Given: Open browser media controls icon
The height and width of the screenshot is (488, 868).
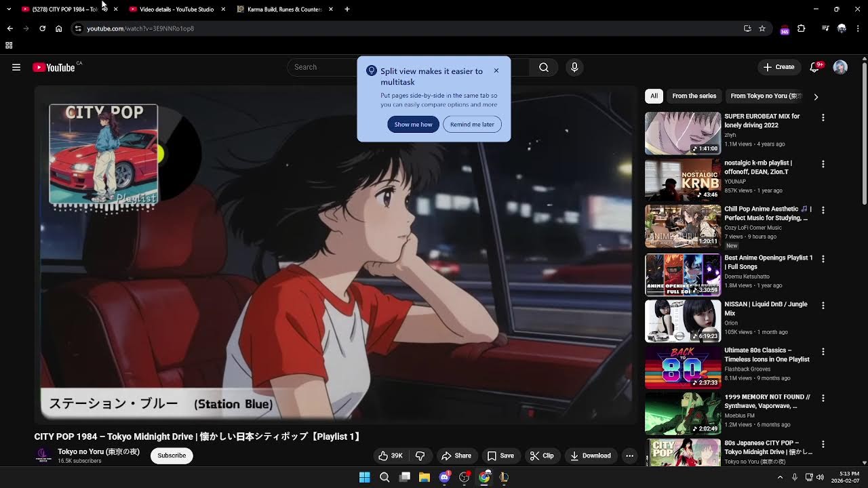Looking at the screenshot, I should click(x=825, y=28).
